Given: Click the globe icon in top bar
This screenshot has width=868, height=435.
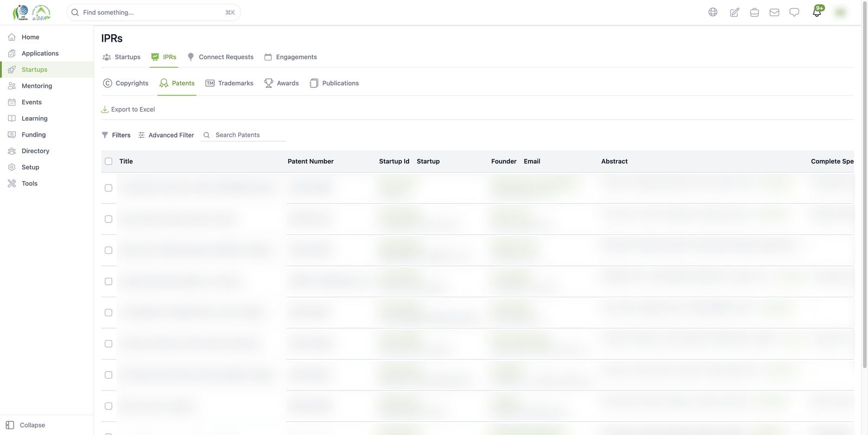Looking at the screenshot, I should click(x=713, y=12).
